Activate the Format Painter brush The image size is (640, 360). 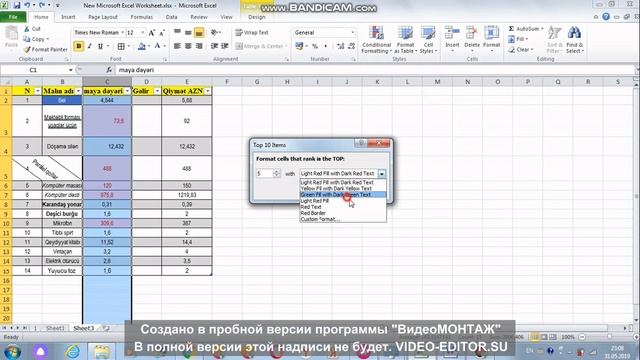[45, 49]
